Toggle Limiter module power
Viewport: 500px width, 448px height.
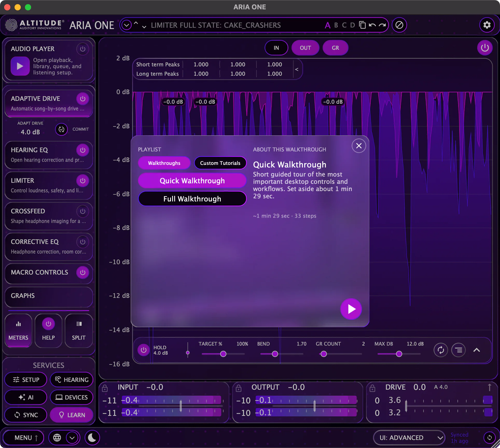pos(82,180)
